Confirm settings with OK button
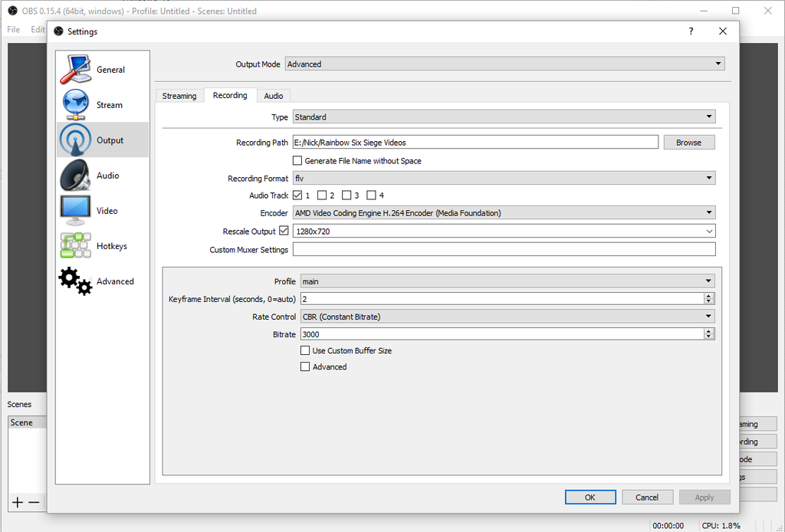The width and height of the screenshot is (785, 532). point(590,497)
